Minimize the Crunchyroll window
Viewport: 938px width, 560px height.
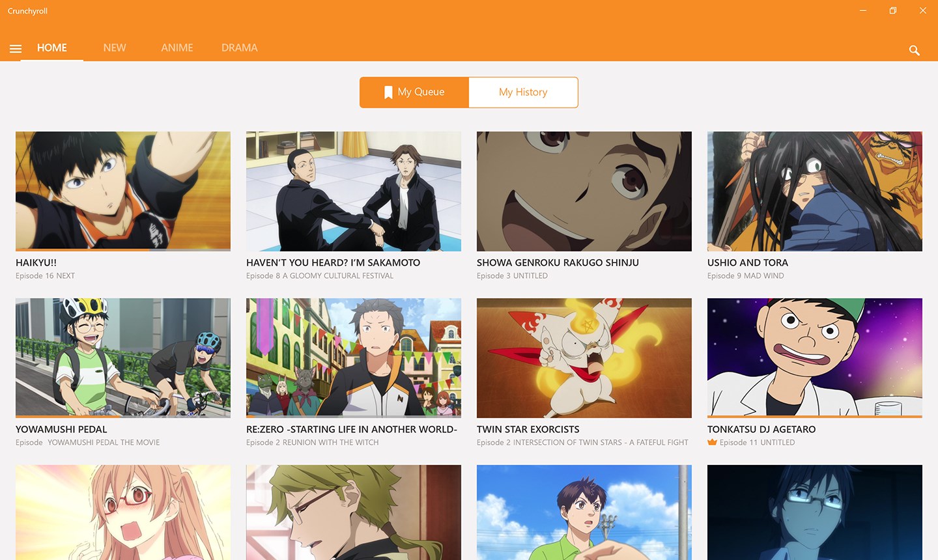862,10
